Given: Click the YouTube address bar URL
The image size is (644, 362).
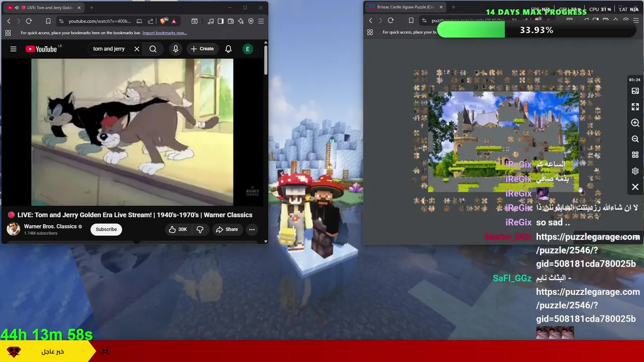Looking at the screenshot, I should click(100, 21).
